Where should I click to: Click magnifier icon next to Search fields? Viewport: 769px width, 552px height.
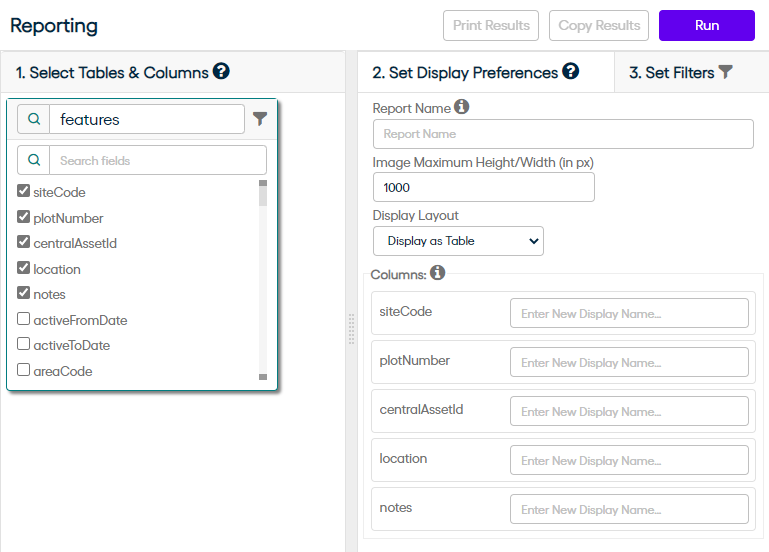(x=34, y=160)
